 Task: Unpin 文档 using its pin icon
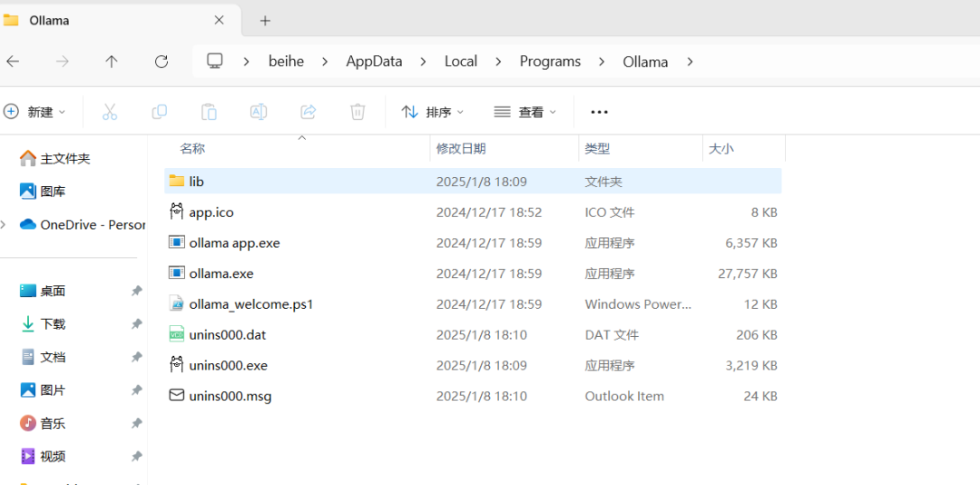[x=136, y=357]
